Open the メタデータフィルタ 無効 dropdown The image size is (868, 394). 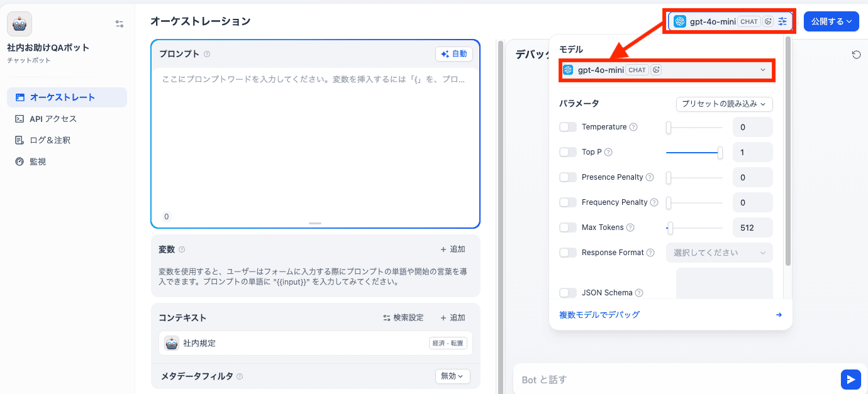pos(453,376)
